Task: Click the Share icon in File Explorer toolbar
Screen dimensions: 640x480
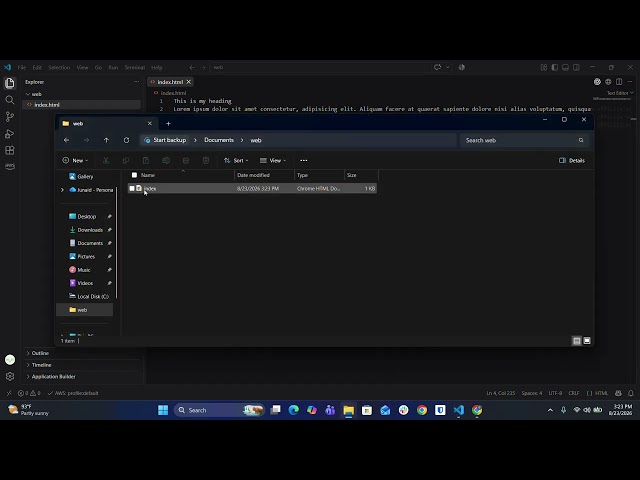Action: click(186, 160)
